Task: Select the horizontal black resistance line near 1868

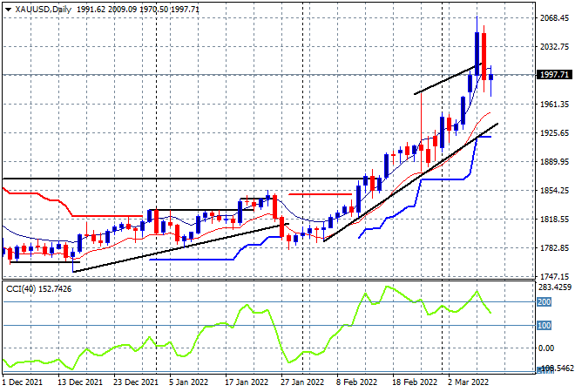Action: point(183,179)
